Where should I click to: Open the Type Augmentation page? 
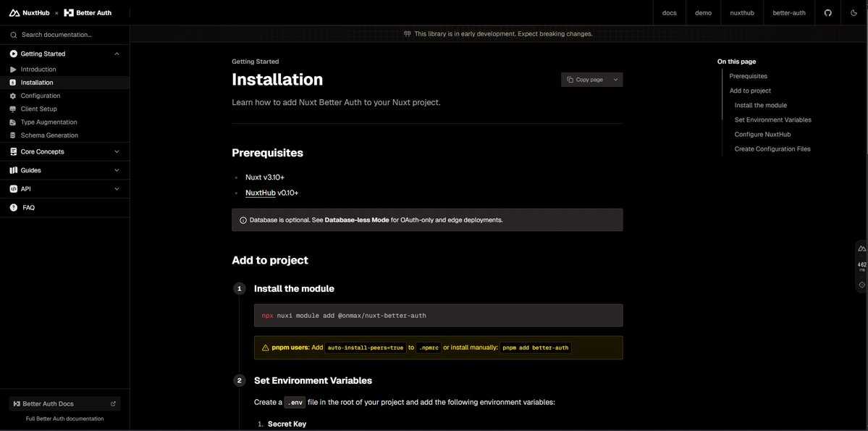(64, 122)
